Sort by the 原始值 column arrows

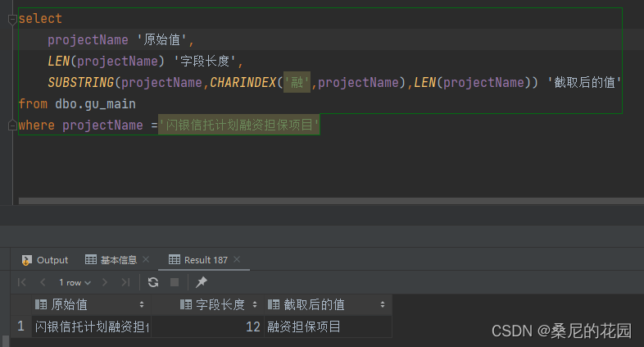(143, 305)
